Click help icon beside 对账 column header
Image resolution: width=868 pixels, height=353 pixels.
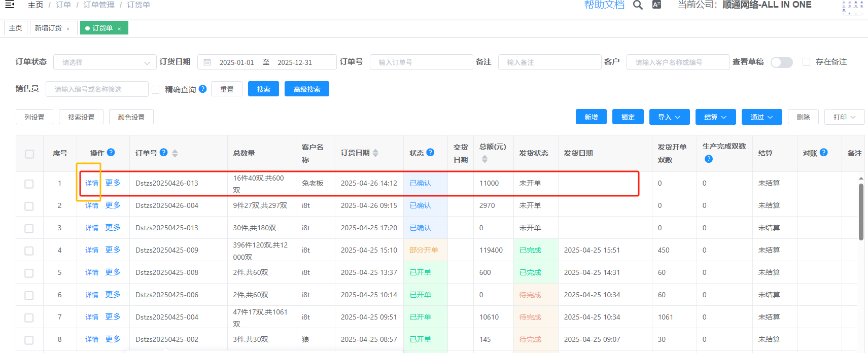823,152
